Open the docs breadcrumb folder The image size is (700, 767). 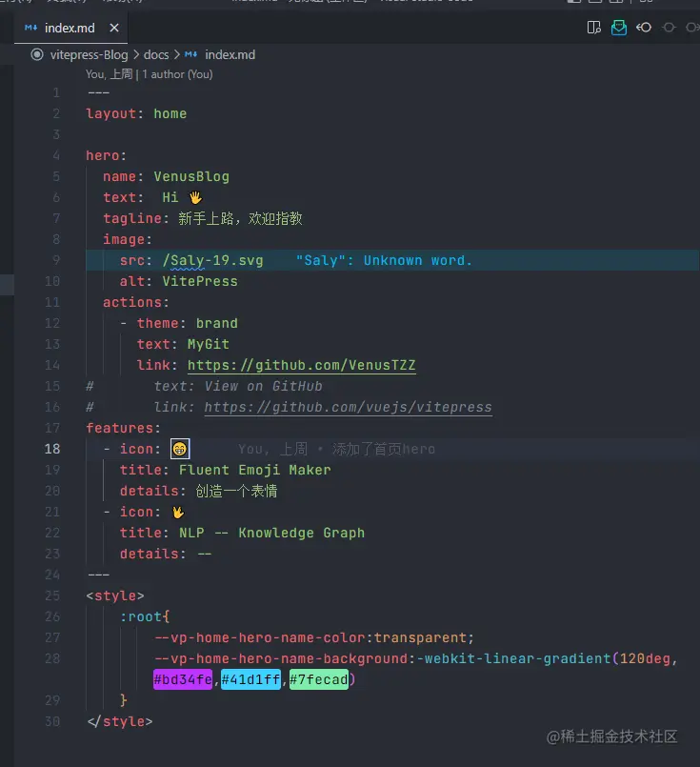click(156, 55)
